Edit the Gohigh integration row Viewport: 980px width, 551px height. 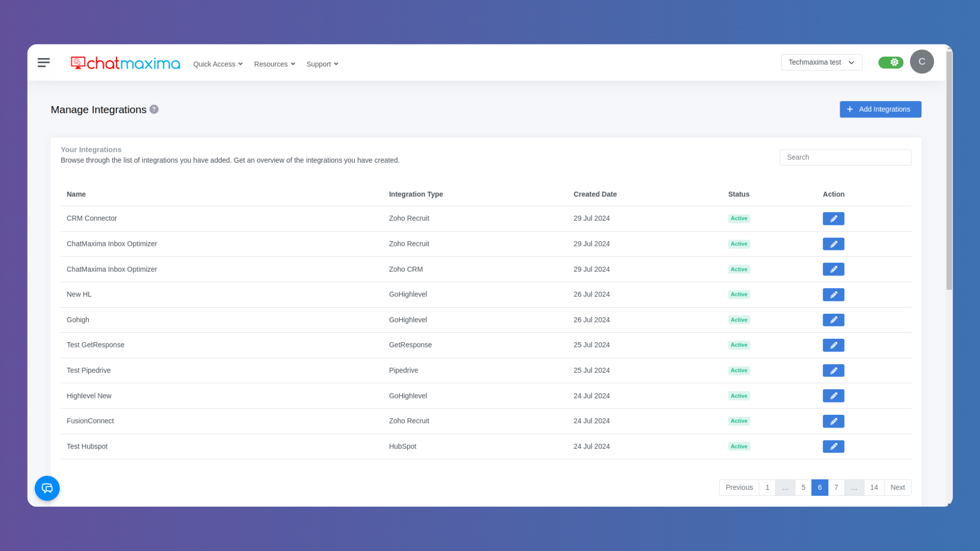click(x=833, y=320)
